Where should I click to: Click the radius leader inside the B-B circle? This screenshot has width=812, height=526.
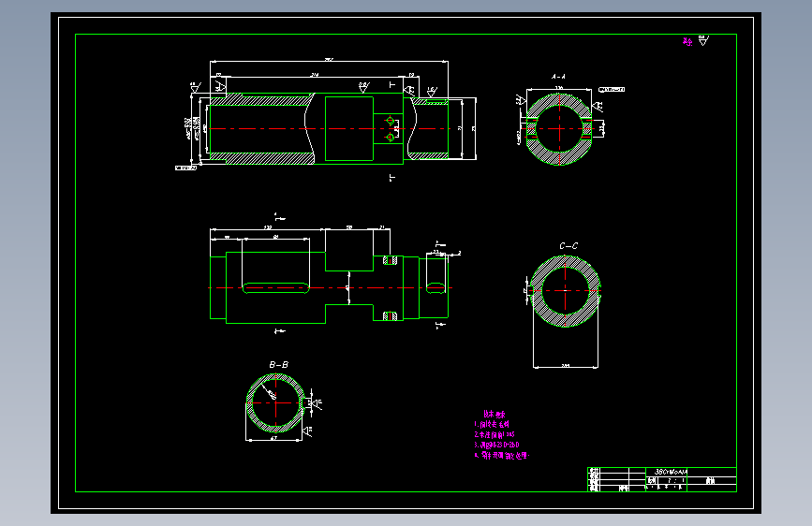(270, 392)
